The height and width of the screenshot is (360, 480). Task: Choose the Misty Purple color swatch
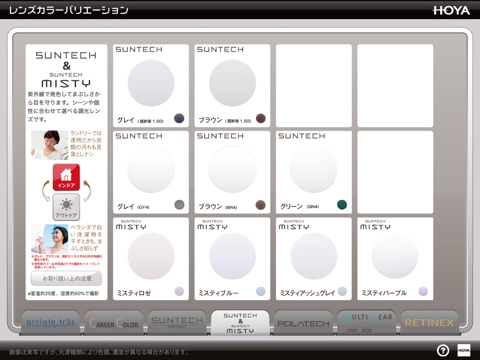coord(423,291)
